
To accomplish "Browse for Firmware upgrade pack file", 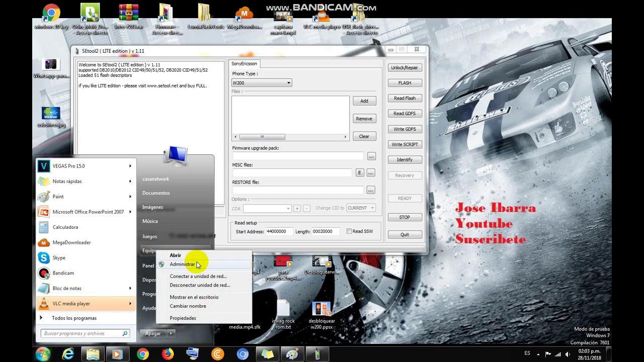I will (371, 157).
